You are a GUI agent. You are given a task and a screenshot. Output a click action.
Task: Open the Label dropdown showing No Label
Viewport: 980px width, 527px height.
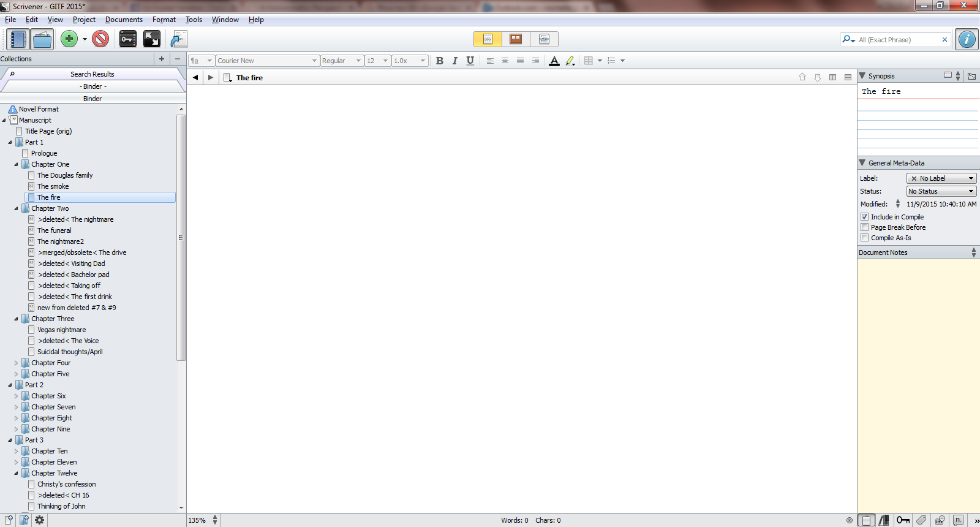click(x=941, y=178)
